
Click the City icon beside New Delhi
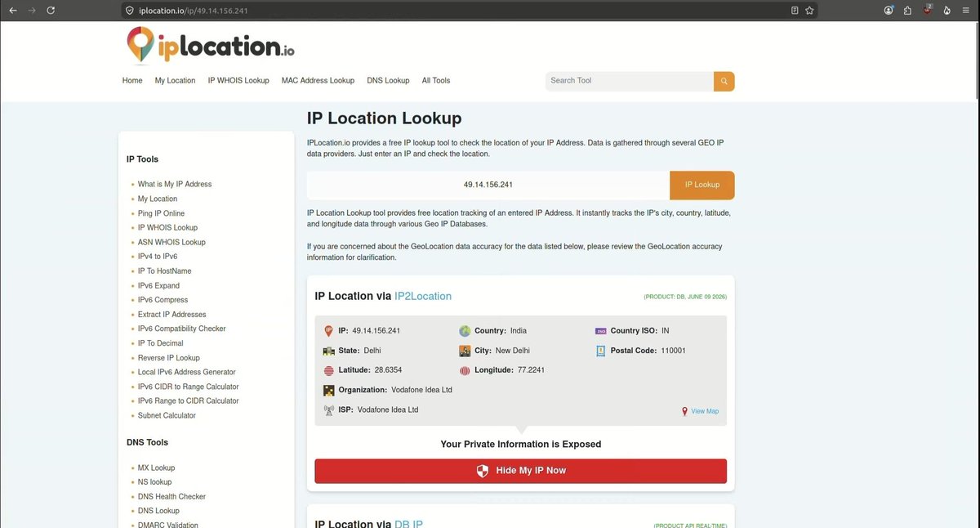click(465, 351)
